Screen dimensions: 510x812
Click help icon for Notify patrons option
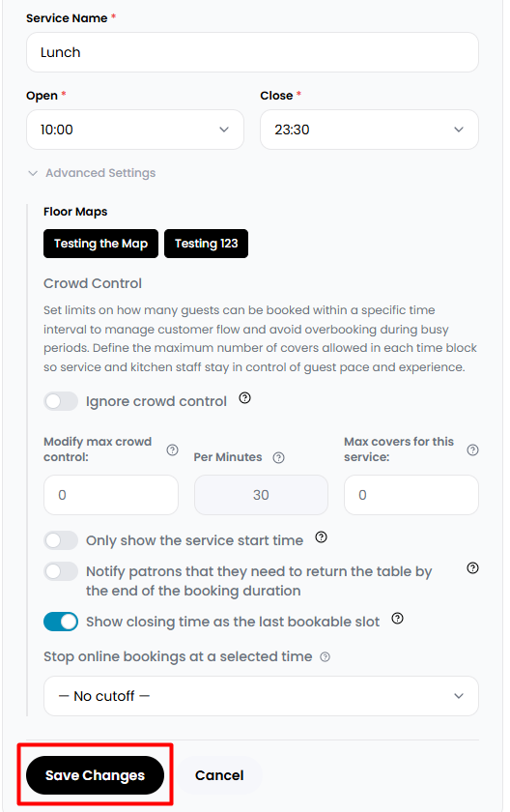[x=472, y=568]
